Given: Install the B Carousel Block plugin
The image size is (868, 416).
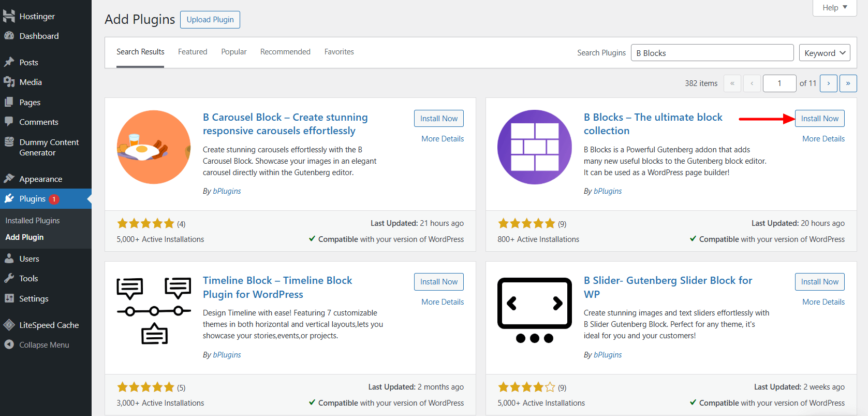Looking at the screenshot, I should point(439,119).
